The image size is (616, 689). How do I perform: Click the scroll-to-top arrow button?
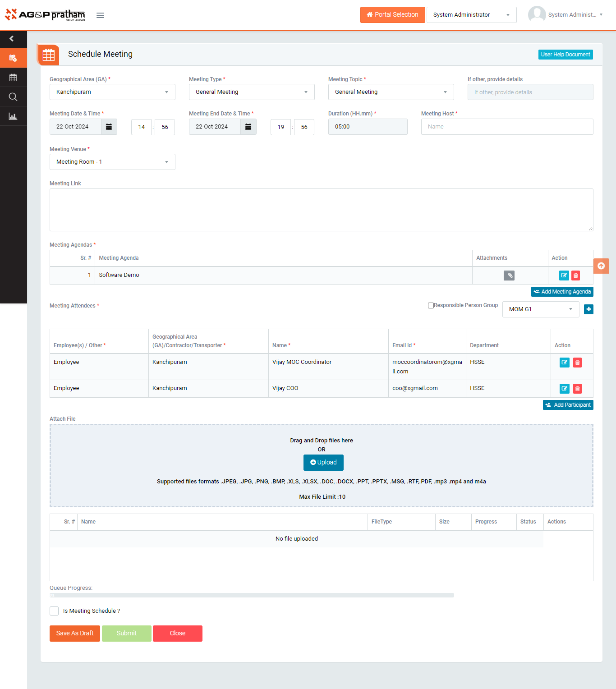pos(601,266)
